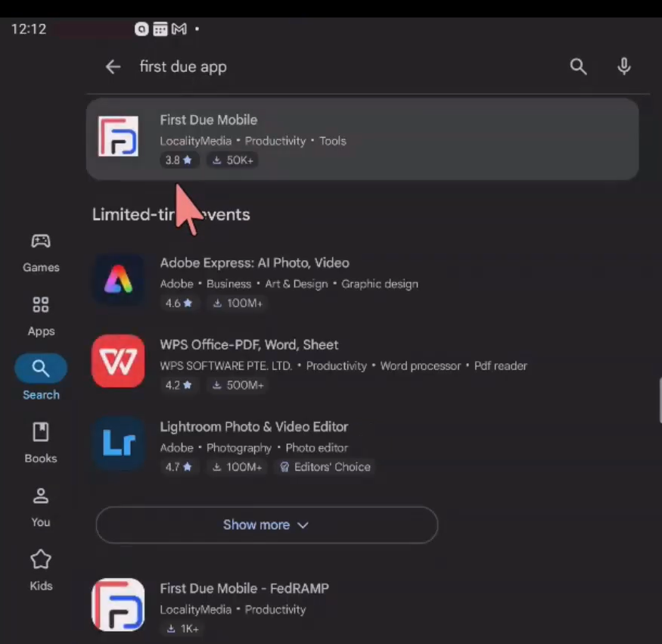Open Gmail notification icon in status bar
Viewport: 662px width, 644px height.
(179, 30)
